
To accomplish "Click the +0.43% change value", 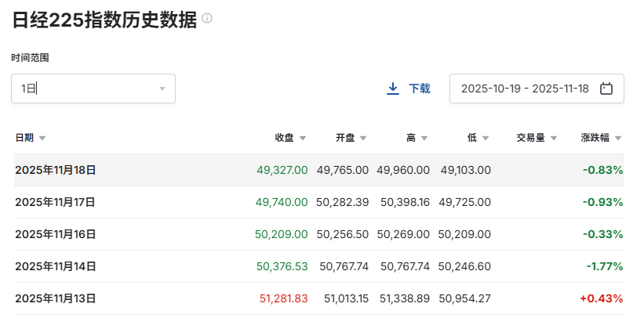I will click(x=601, y=298).
